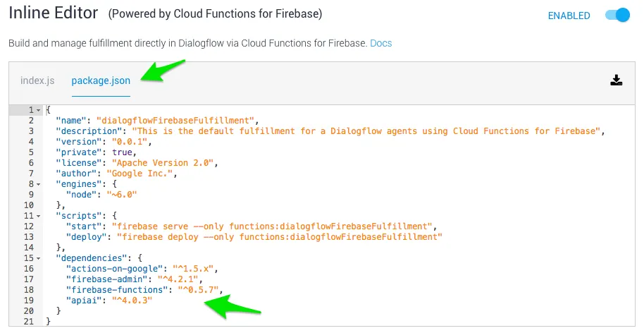This screenshot has width=644, height=333.
Task: Select the package.json tab
Action: 101,80
